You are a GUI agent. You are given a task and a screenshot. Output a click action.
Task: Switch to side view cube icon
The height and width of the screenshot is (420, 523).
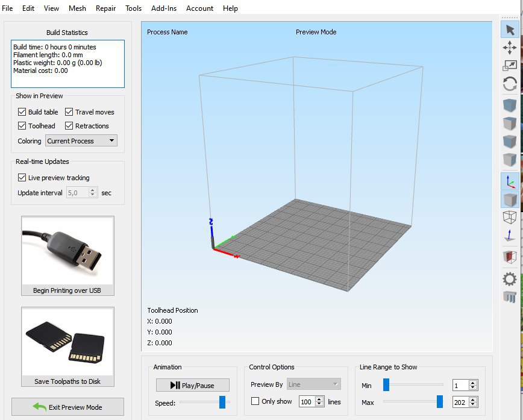[510, 159]
